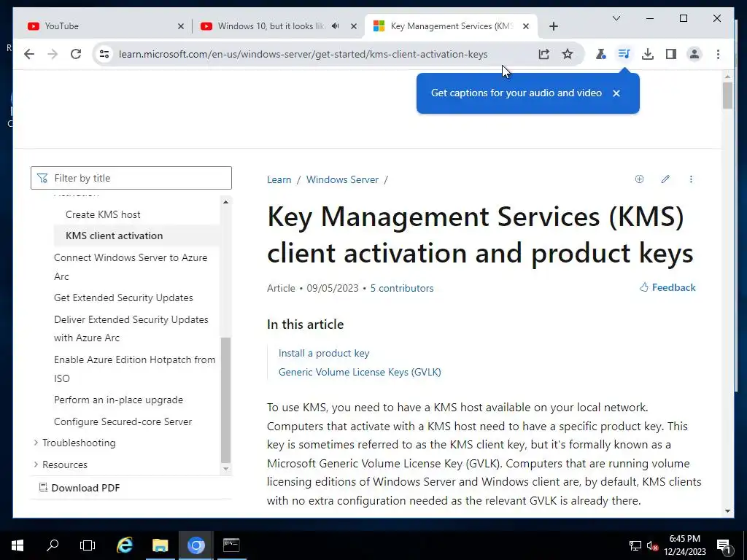Image resolution: width=747 pixels, height=560 pixels.
Task: Launch Internet Explorer from taskbar
Action: 125,545
